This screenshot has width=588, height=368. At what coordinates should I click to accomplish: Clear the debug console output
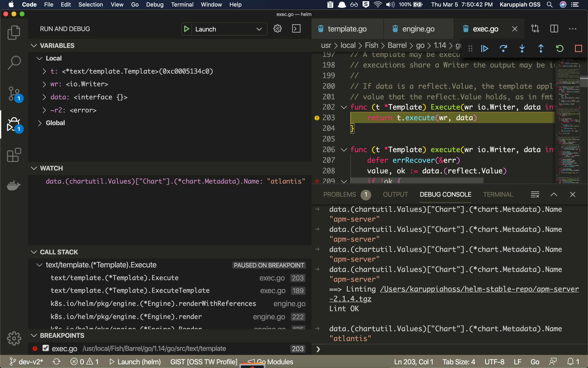click(535, 194)
